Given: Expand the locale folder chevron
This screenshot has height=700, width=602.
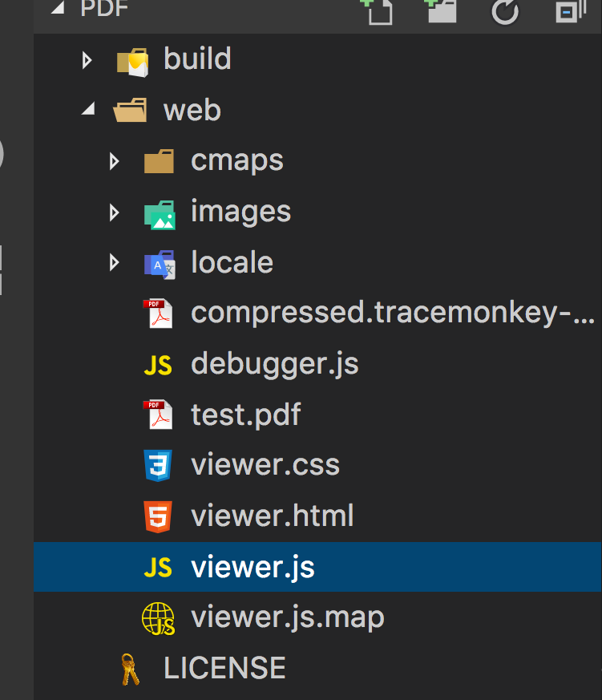Looking at the screenshot, I should tap(115, 263).
